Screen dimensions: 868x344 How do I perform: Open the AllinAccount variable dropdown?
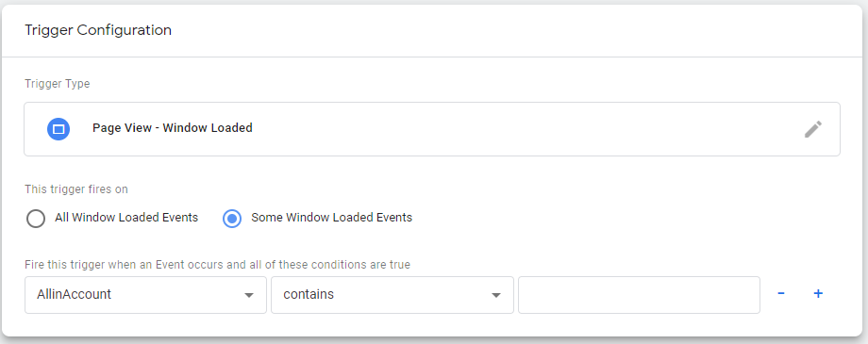point(145,295)
